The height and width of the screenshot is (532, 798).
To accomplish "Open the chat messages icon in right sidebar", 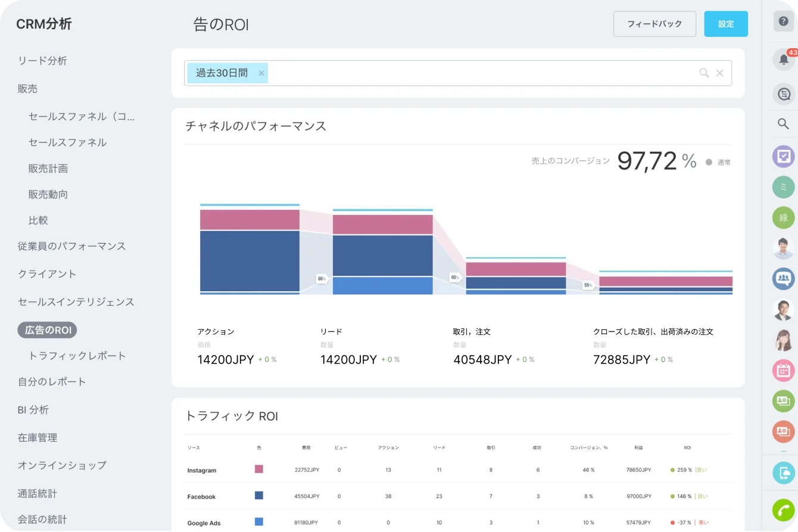I will [x=784, y=93].
